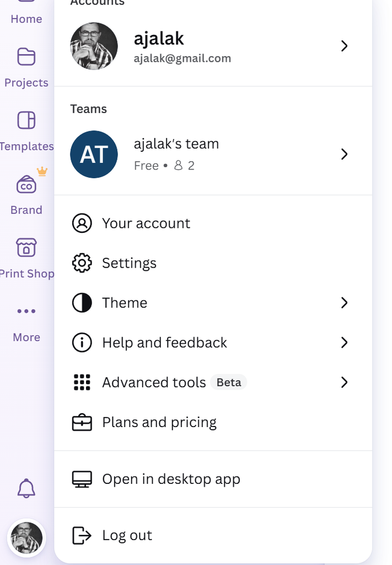
Task: Click the three-dot More icon
Action: pyautogui.click(x=26, y=311)
